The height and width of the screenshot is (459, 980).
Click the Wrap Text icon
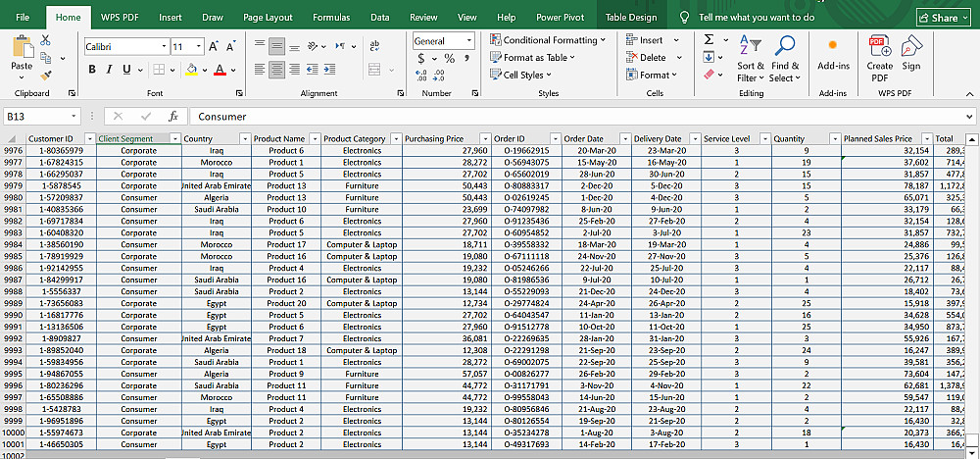pyautogui.click(x=375, y=46)
